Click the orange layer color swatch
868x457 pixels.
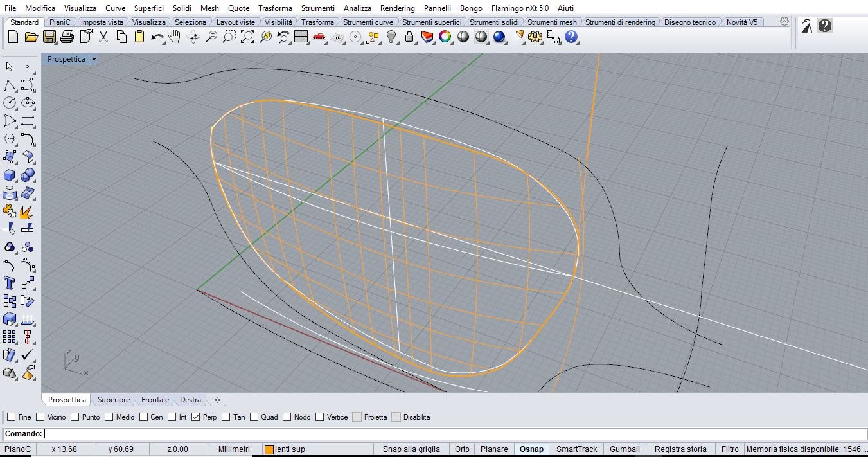coord(269,450)
